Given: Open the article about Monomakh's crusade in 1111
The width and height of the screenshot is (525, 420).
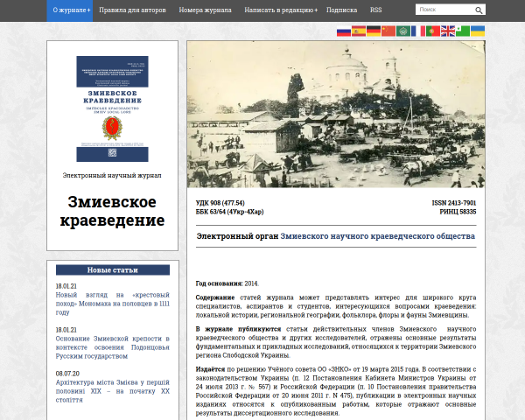Looking at the screenshot, I should [113, 304].
